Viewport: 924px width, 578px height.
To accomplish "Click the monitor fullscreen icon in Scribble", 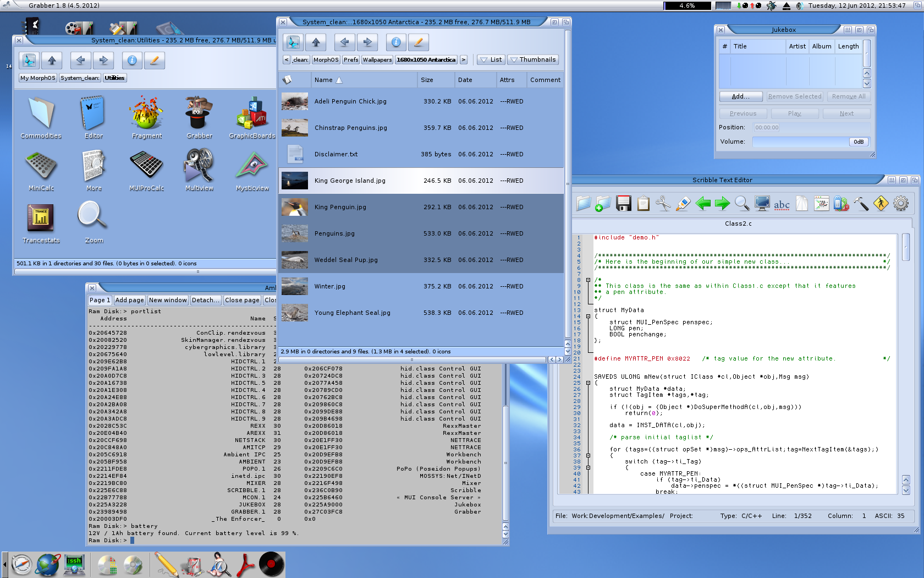I will click(x=762, y=204).
